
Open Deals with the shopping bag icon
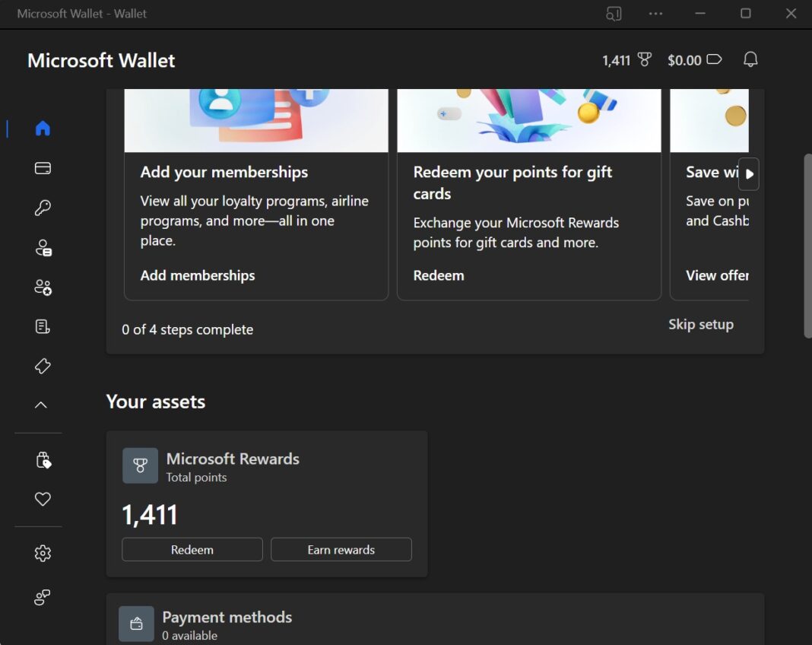[43, 459]
